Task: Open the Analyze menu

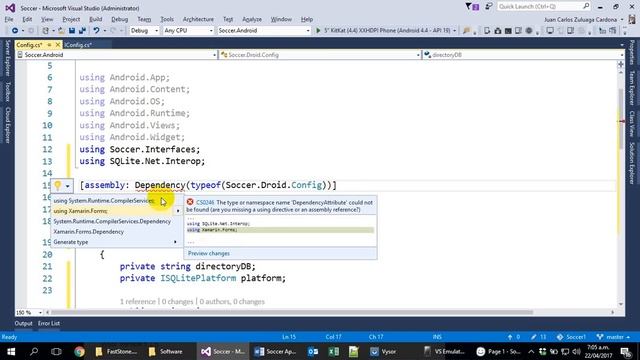Action: (x=252, y=19)
